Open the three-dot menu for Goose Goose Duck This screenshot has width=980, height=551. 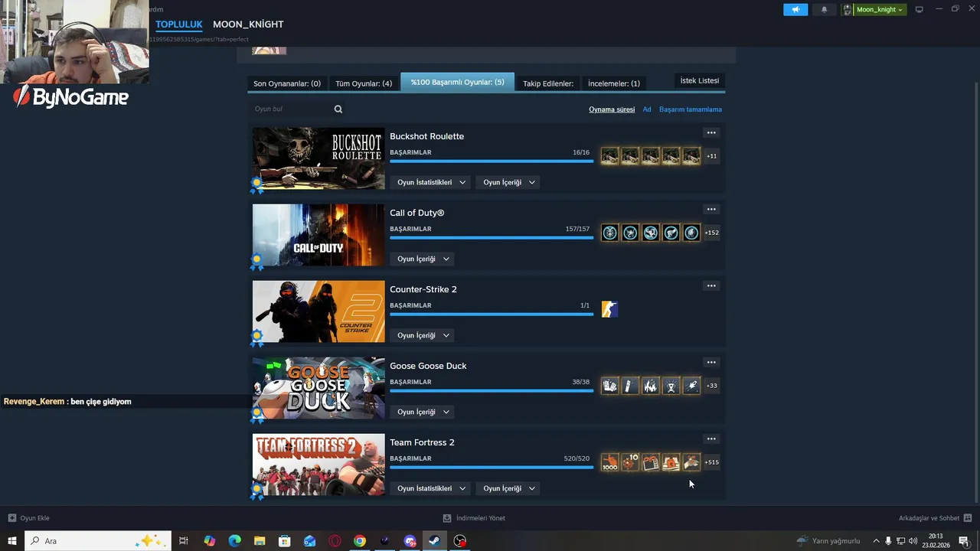[x=711, y=363]
